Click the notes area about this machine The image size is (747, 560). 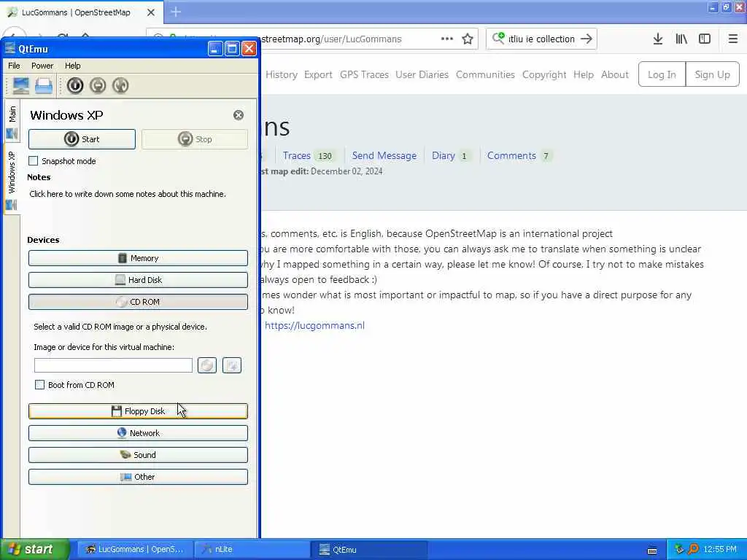128,194
